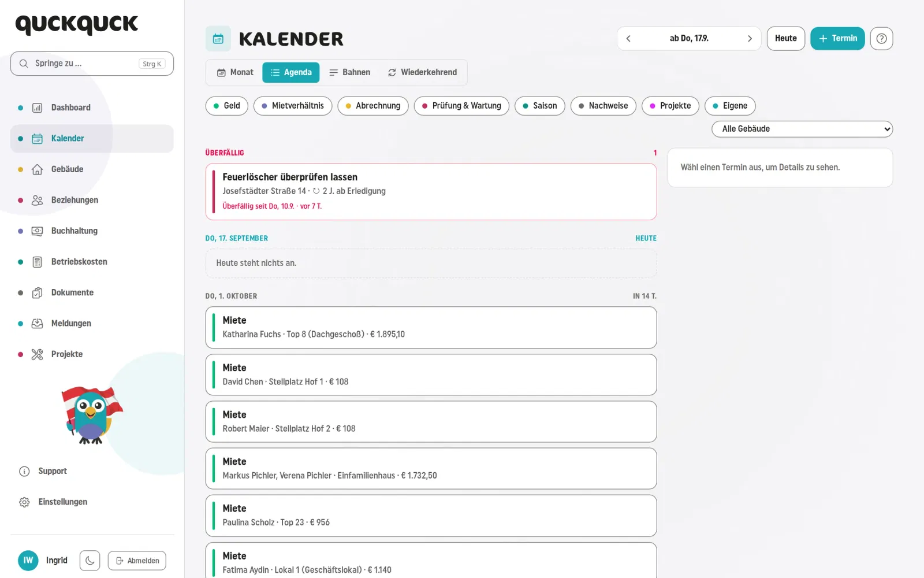Add a new Termin
Screen dimensions: 924x578
click(x=837, y=39)
